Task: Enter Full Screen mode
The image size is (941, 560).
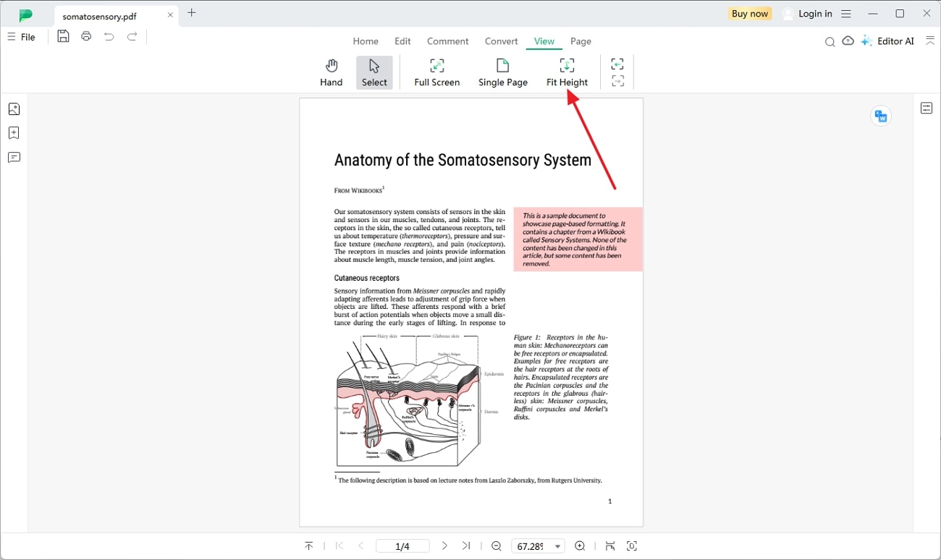Action: tap(436, 72)
